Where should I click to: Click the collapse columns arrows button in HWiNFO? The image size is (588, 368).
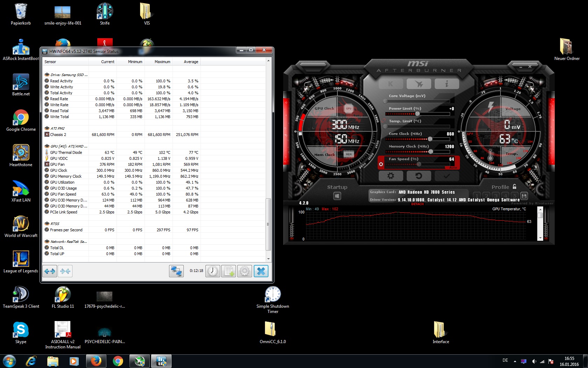tap(65, 271)
